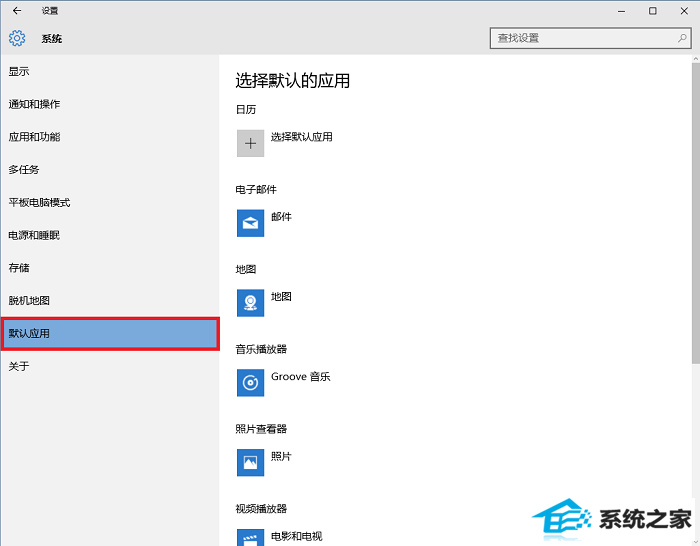Click the back arrow in the title bar
The width and height of the screenshot is (700, 546).
tap(17, 10)
